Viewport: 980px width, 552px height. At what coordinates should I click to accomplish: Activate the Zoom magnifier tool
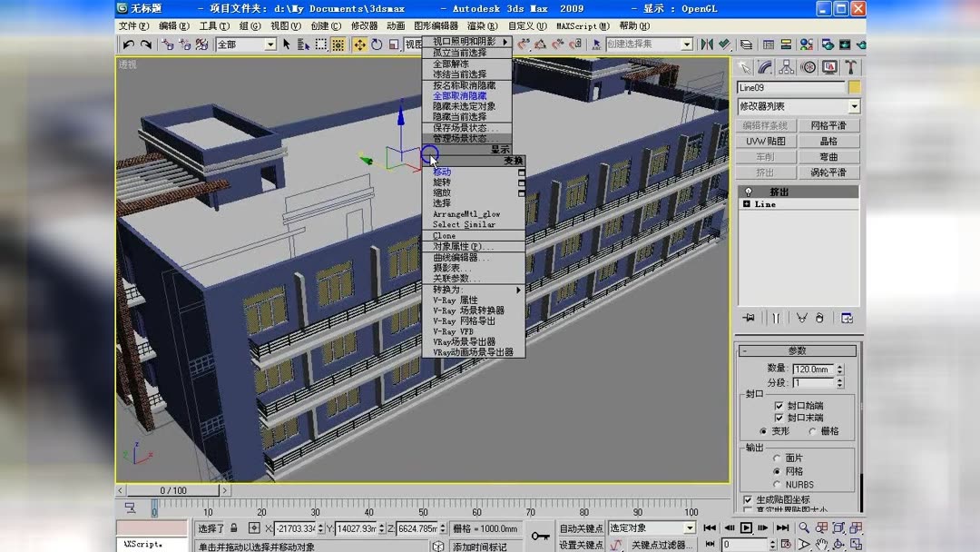click(803, 527)
